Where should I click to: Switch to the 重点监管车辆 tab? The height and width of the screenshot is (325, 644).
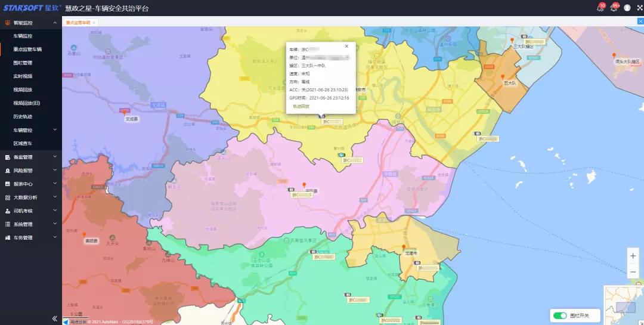click(78, 23)
